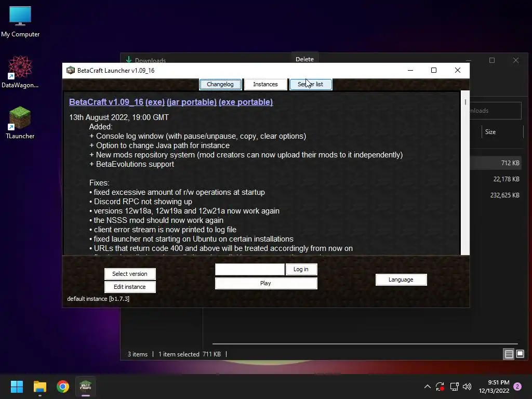The height and width of the screenshot is (399, 532).
Task: Minimize the BetaCraft Launcher window
Action: 410,70
